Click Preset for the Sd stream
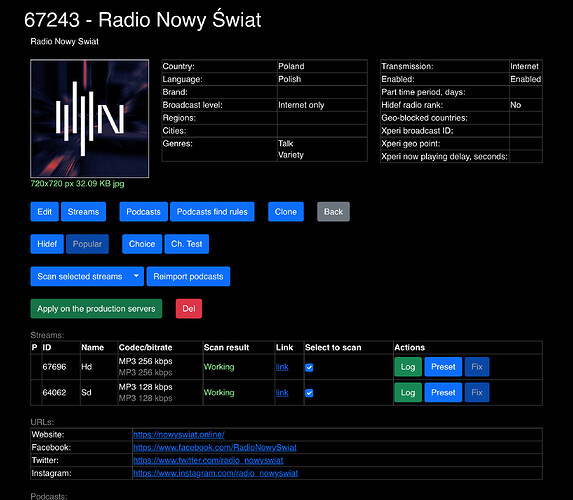573x500 pixels. [443, 393]
